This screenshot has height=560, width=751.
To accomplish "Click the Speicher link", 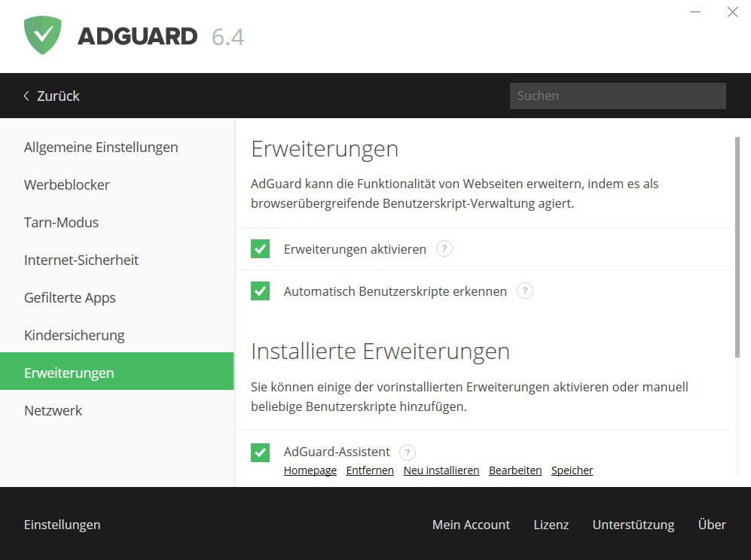I will pos(572,470).
